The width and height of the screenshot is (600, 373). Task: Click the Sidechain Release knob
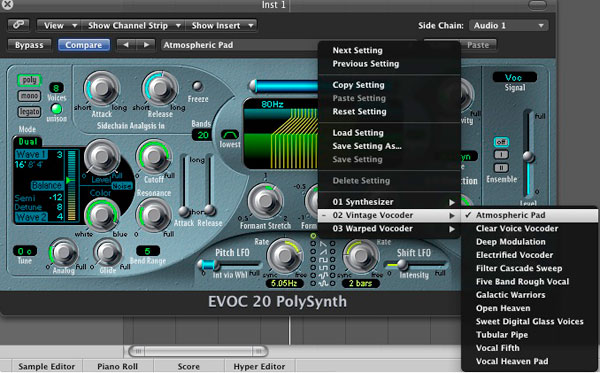(x=160, y=88)
